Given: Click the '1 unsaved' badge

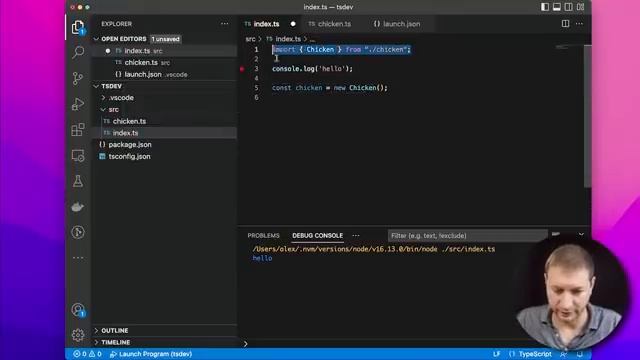Looking at the screenshot, I should click(165, 39).
